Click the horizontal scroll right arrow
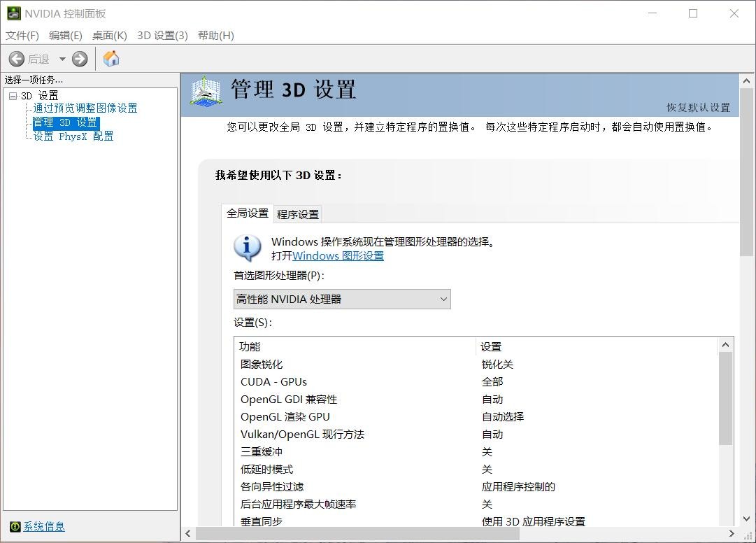The image size is (756, 543). click(732, 533)
